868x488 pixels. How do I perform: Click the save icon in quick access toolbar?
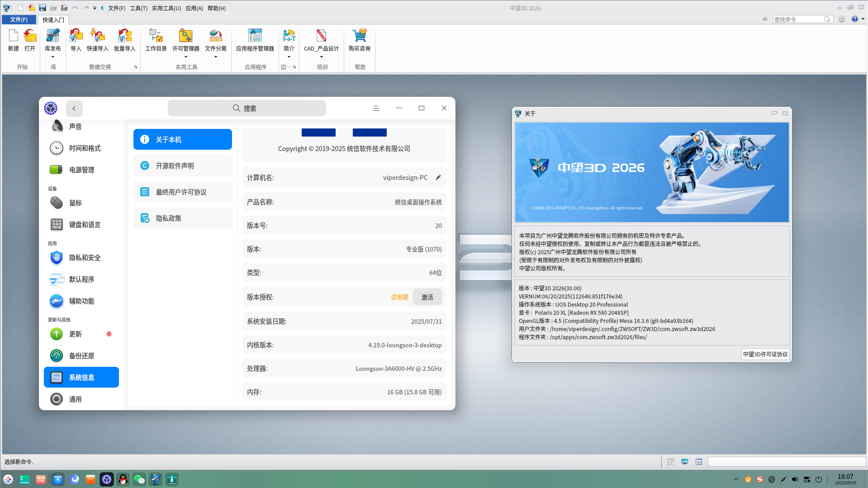[x=43, y=8]
